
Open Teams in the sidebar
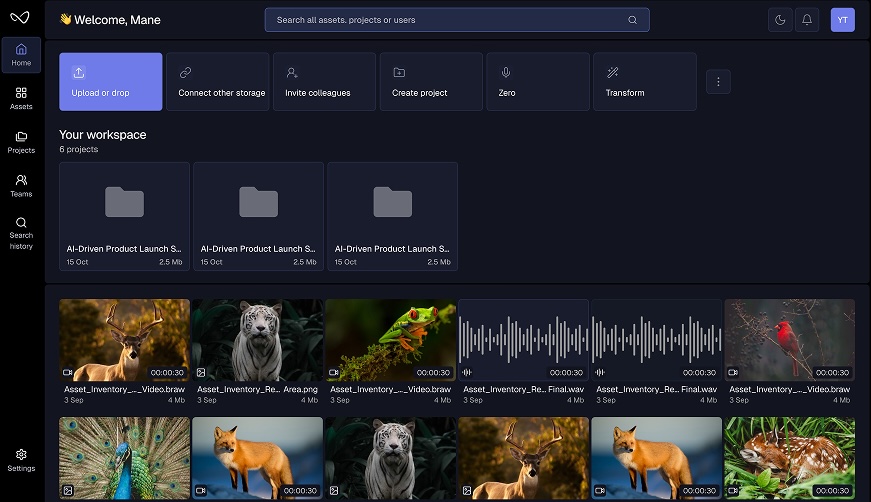click(21, 185)
